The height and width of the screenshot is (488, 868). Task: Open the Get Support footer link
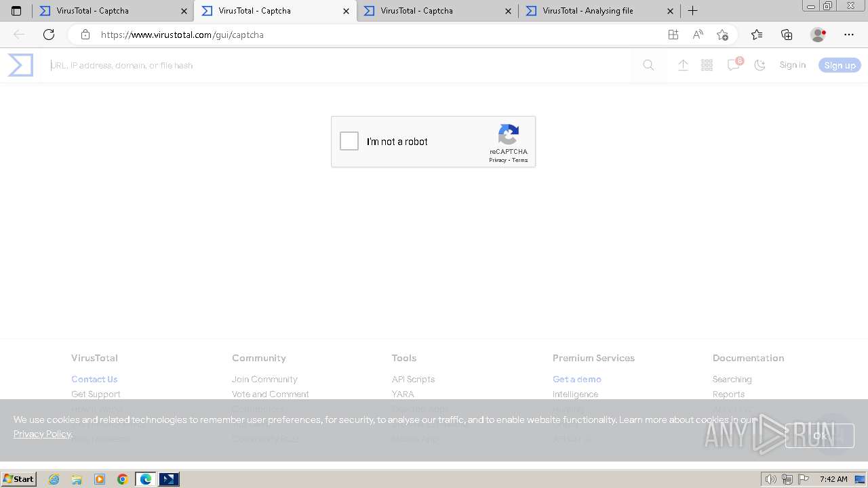pos(96,394)
